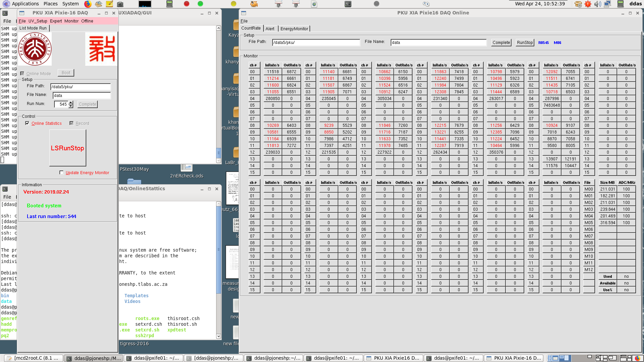644x362 pixels.
Task: Click the system monitor graph applet
Action: click(x=145, y=4)
